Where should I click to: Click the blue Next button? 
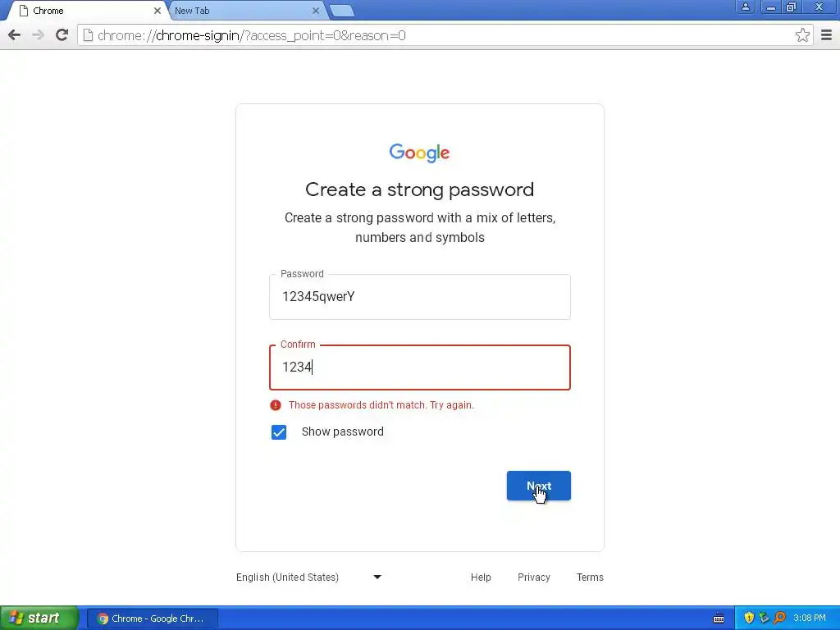click(538, 486)
